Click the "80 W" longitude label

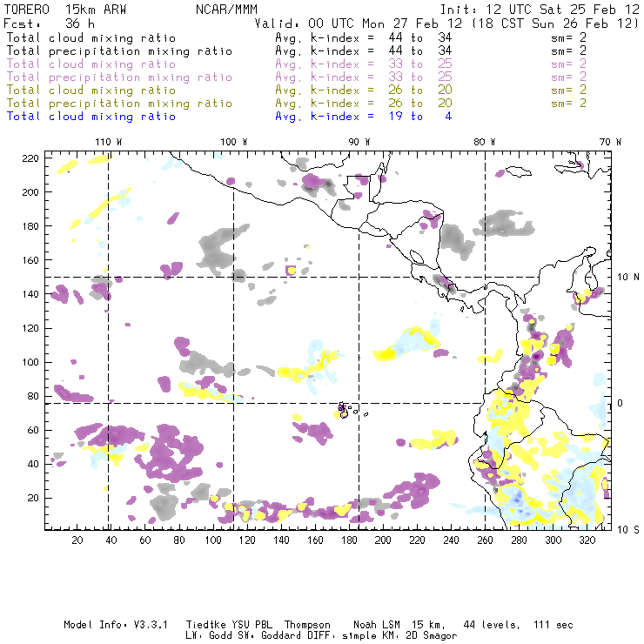point(484,142)
